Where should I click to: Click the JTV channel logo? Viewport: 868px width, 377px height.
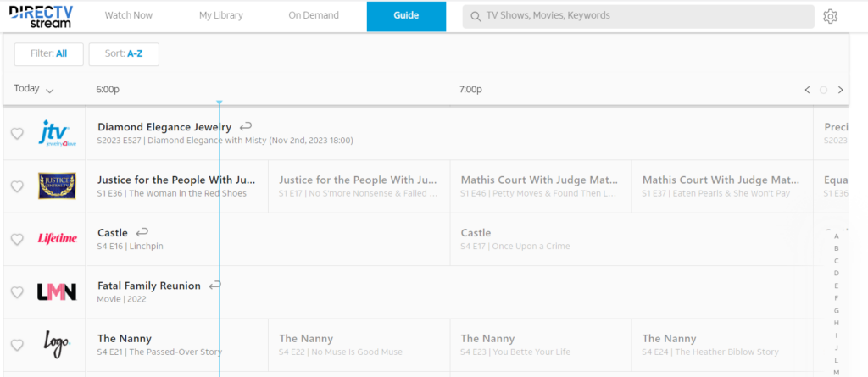(57, 134)
